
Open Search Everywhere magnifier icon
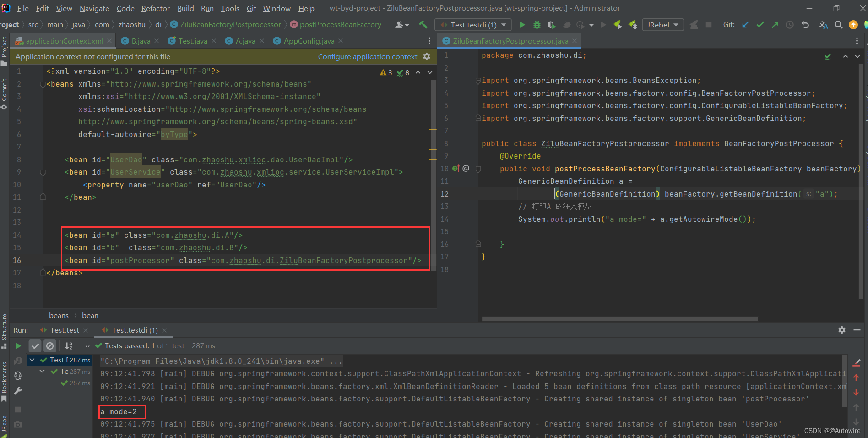[839, 25]
